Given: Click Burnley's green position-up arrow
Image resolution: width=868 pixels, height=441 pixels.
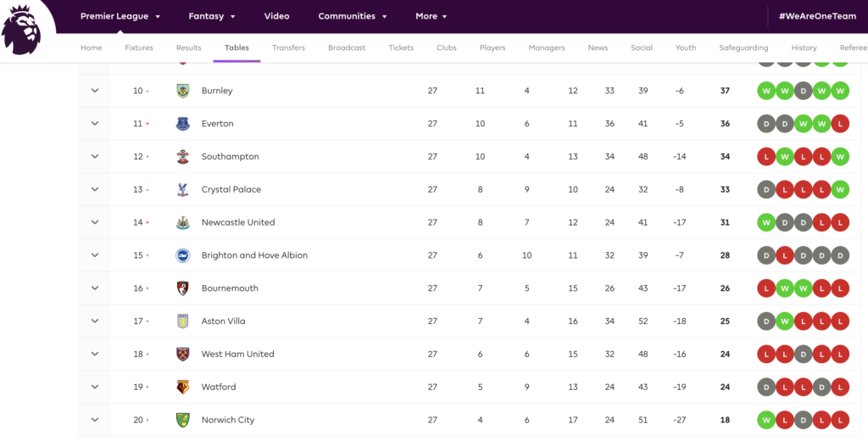Looking at the screenshot, I should point(147,91).
